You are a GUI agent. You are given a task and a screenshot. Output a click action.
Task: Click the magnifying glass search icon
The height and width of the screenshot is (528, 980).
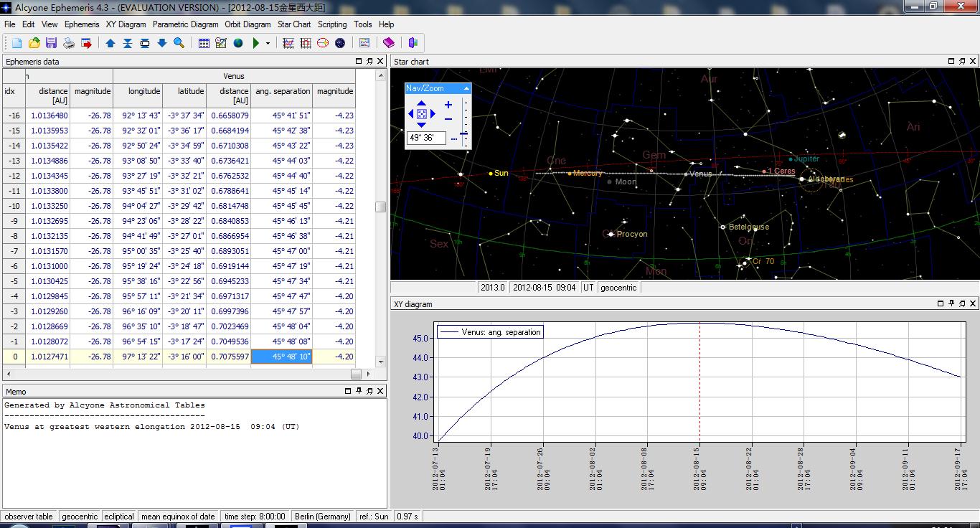point(179,43)
